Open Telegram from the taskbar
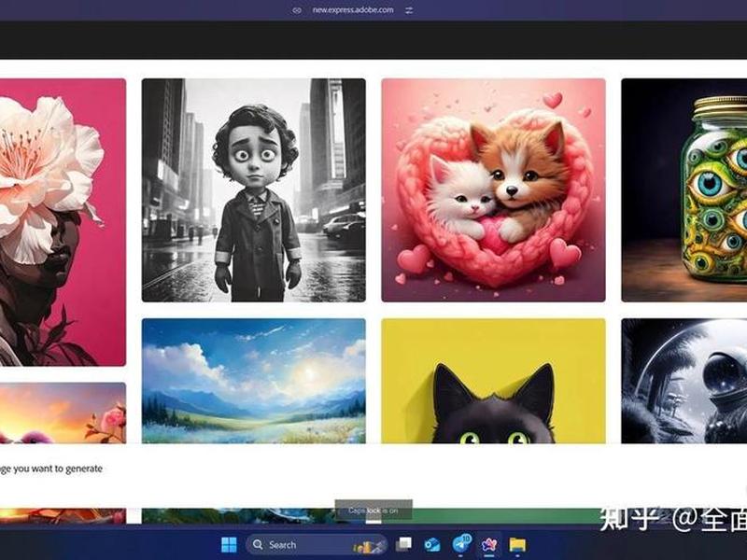 point(460,544)
